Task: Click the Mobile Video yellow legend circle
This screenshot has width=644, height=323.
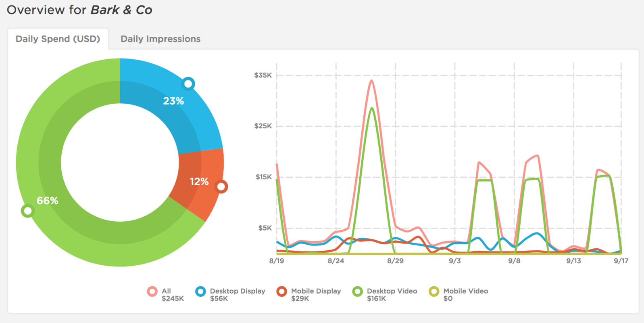Action: [434, 292]
